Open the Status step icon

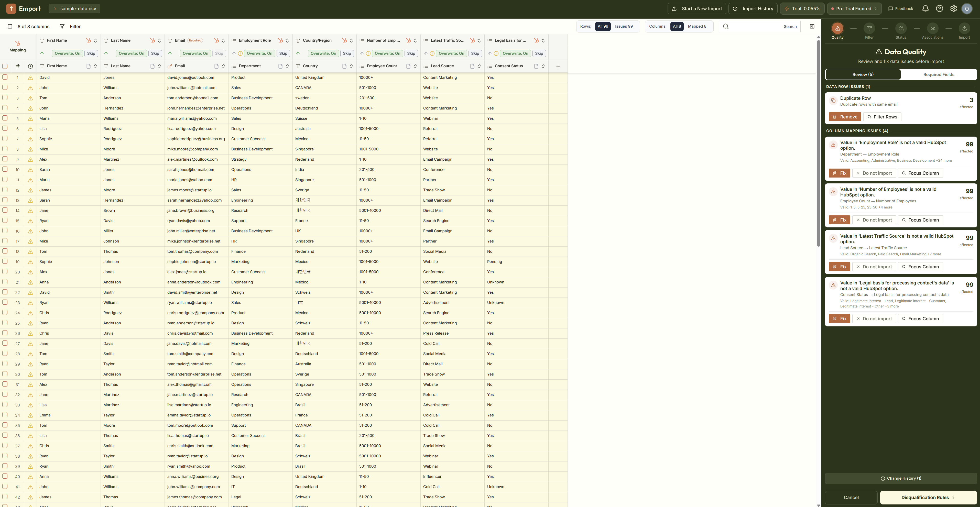[x=901, y=29]
